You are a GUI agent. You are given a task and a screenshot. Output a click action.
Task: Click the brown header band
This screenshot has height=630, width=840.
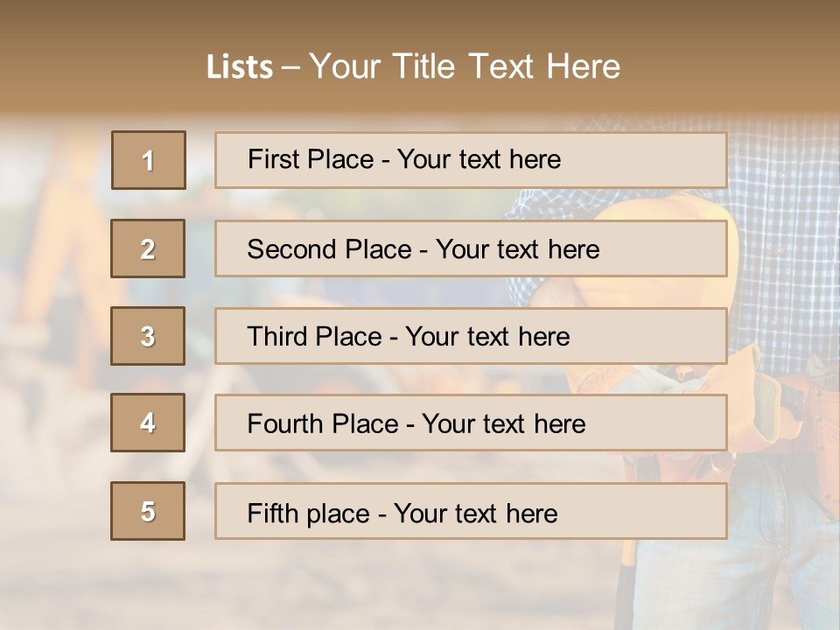(x=420, y=26)
